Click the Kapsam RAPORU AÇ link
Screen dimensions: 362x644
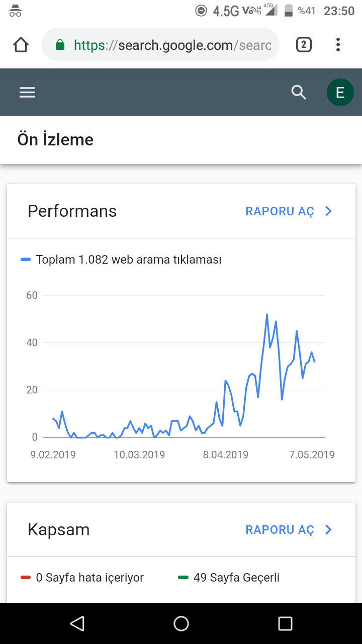pos(280,530)
